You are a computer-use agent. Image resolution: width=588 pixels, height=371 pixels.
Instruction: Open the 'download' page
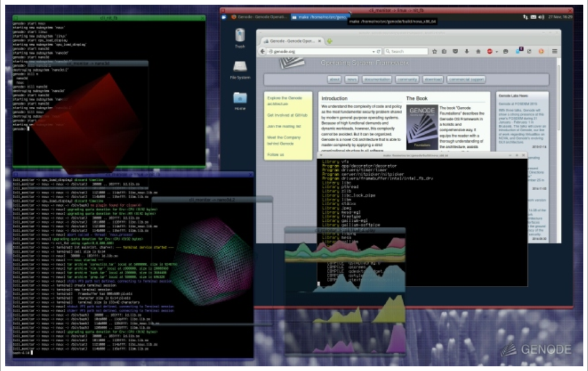433,80
